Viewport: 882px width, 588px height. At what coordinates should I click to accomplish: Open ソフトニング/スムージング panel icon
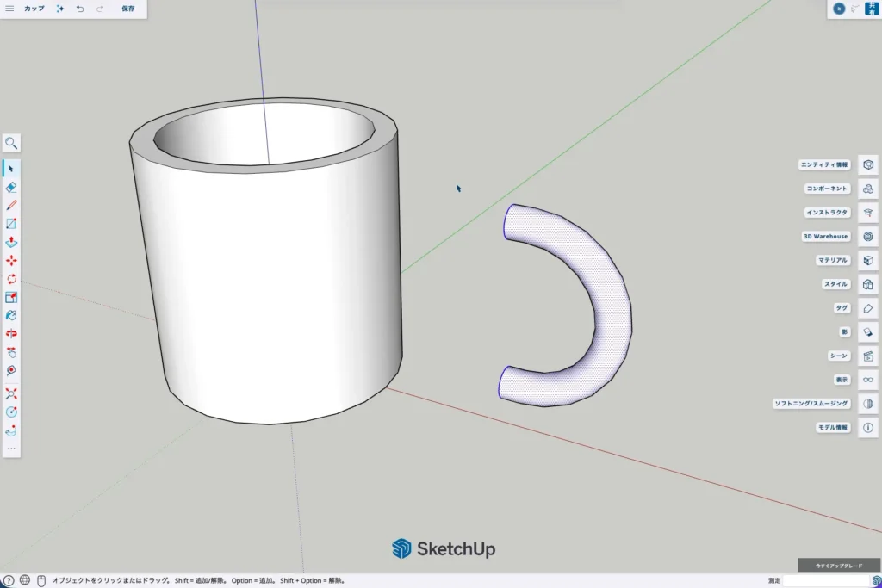(x=868, y=404)
